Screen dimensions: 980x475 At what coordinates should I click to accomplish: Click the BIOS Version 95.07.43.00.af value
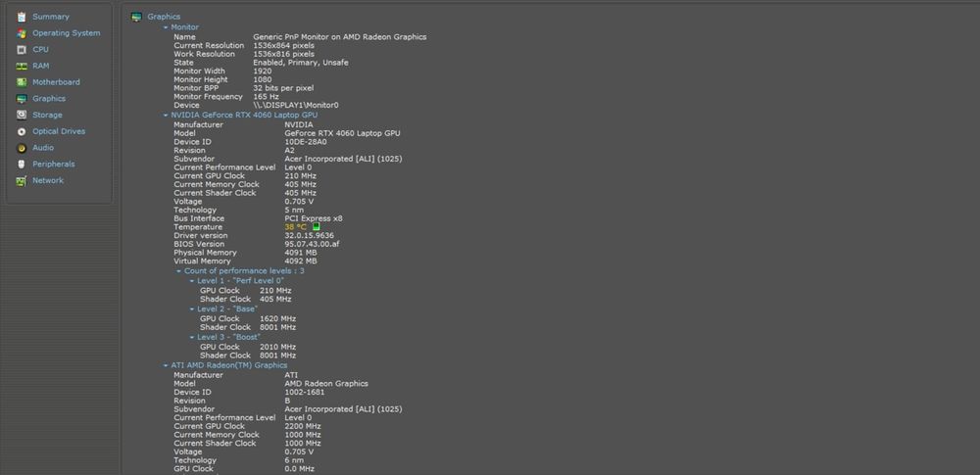pyautogui.click(x=312, y=245)
